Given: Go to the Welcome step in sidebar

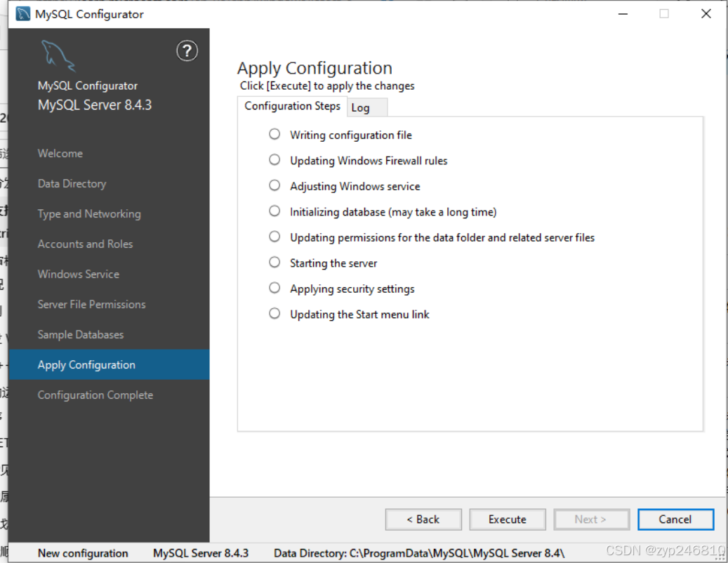Looking at the screenshot, I should tap(60, 153).
